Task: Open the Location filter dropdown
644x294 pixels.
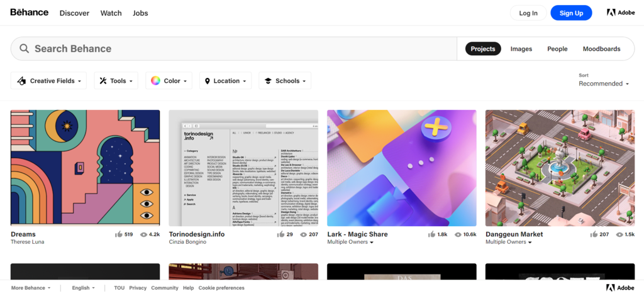Action: pos(226,81)
